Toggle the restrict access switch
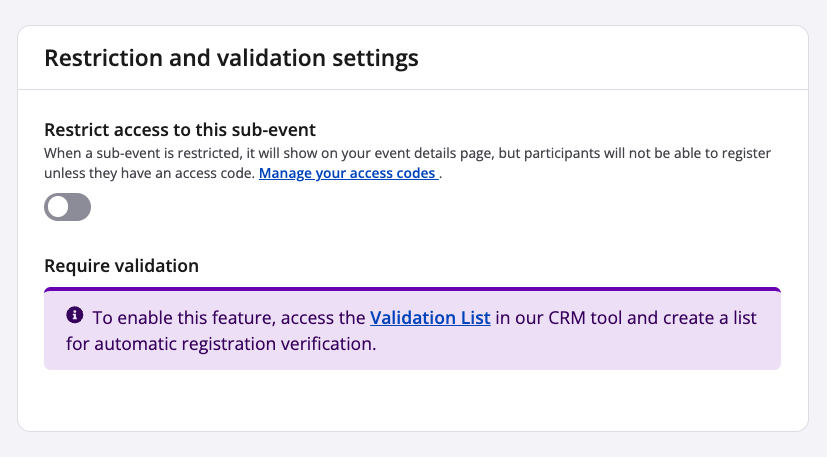Image resolution: width=827 pixels, height=457 pixels. pyautogui.click(x=67, y=207)
